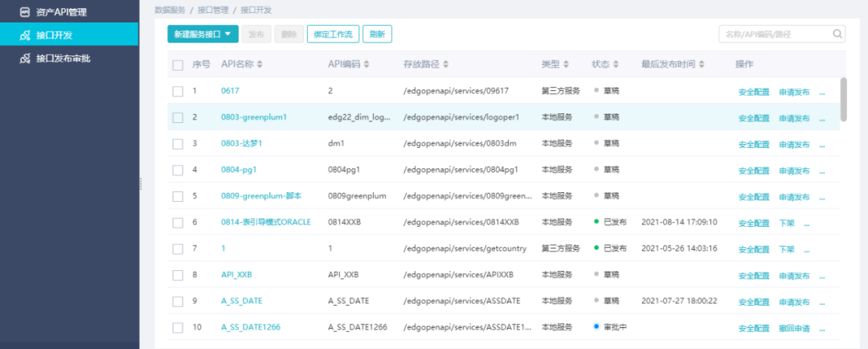Click 接口管理 in the breadcrumb
The width and height of the screenshot is (868, 349).
click(x=212, y=10)
